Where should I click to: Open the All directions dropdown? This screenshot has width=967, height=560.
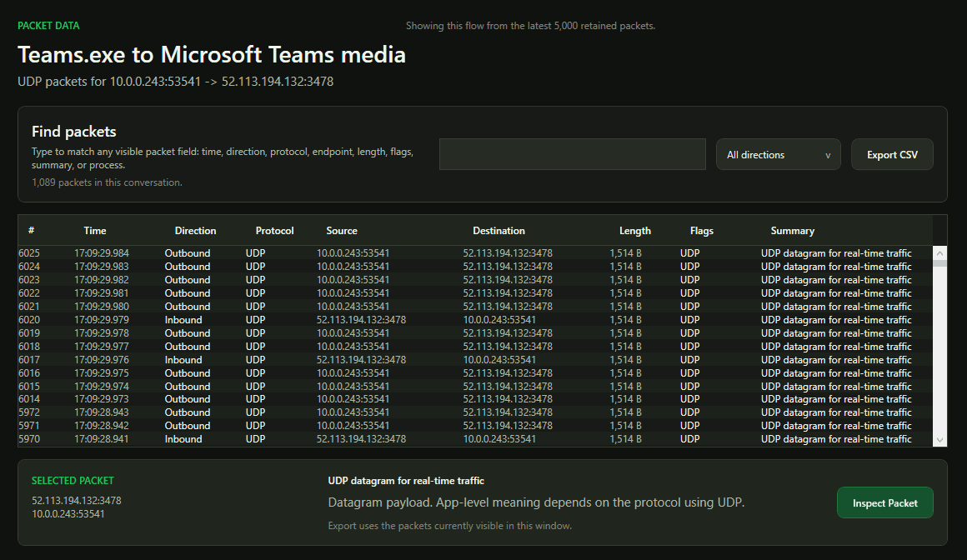click(x=779, y=154)
